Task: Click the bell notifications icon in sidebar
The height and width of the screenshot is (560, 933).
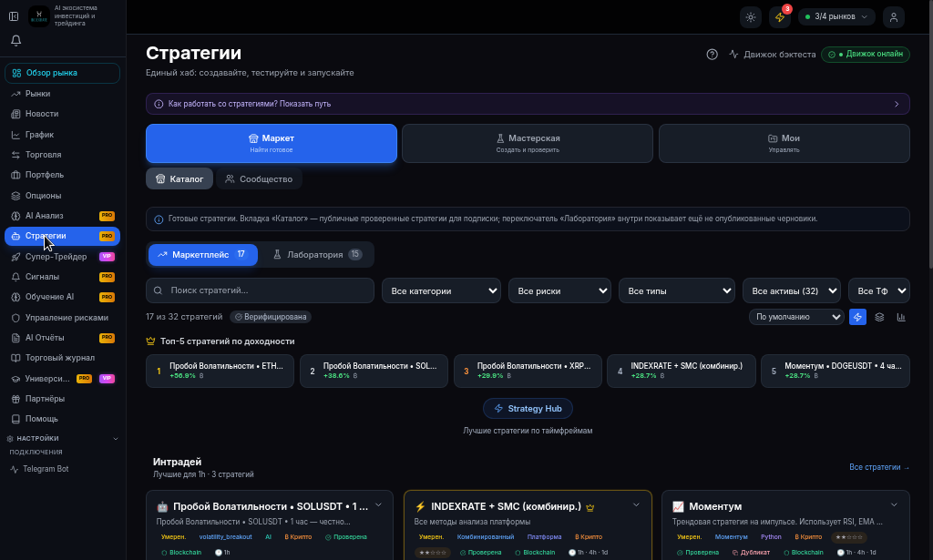Action: [x=16, y=40]
